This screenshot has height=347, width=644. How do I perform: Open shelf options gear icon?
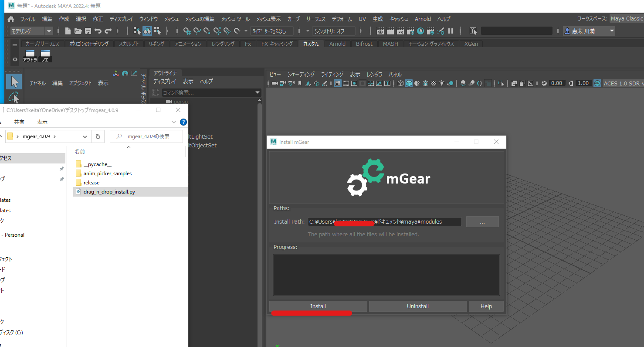point(15,59)
